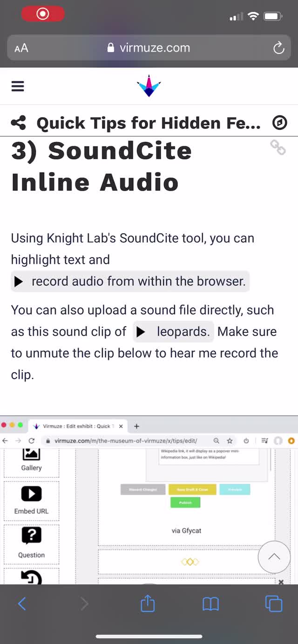Tap the virmuze.com address bar
Viewport: 298px width, 644px height.
[149, 48]
